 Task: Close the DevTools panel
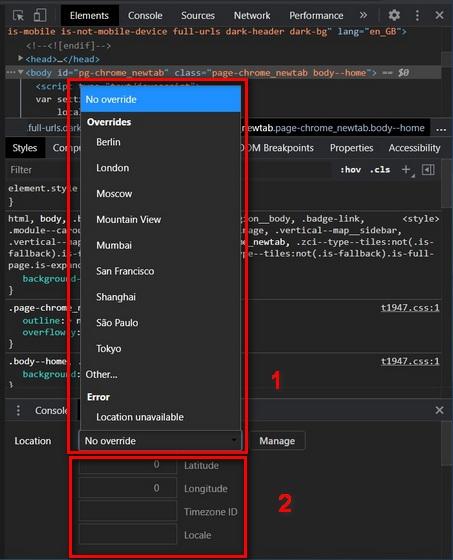(x=439, y=15)
